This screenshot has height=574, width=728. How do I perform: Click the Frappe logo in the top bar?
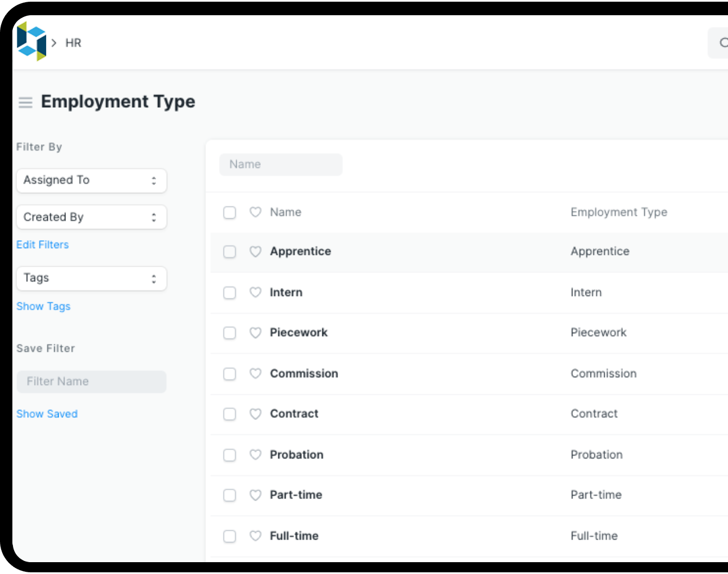[x=30, y=42]
